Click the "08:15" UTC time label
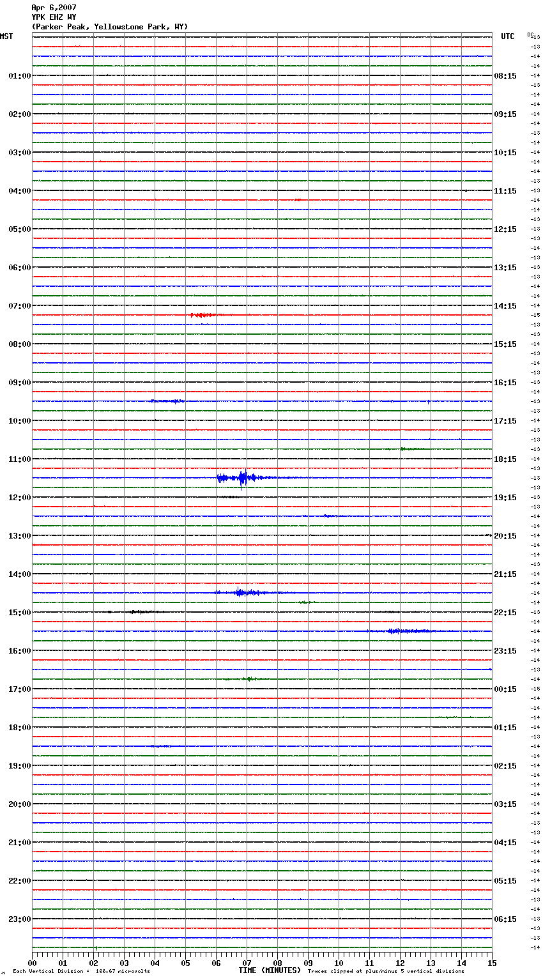The height and width of the screenshot is (980, 543). tap(505, 76)
